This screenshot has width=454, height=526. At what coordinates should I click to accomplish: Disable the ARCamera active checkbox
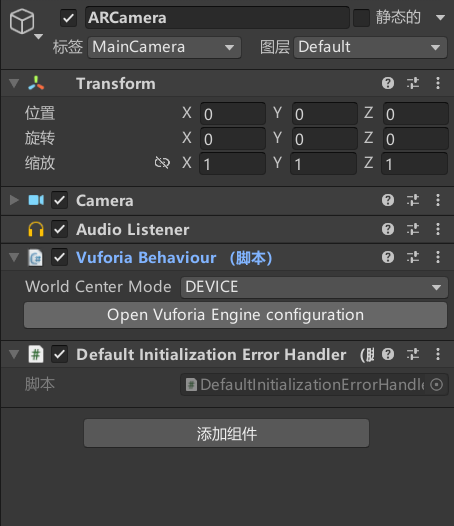tap(68, 18)
